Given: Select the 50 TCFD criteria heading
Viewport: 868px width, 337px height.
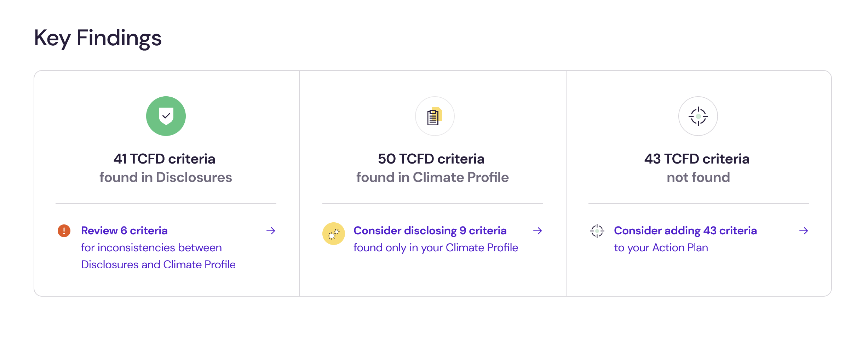Looking at the screenshot, I should (x=431, y=159).
